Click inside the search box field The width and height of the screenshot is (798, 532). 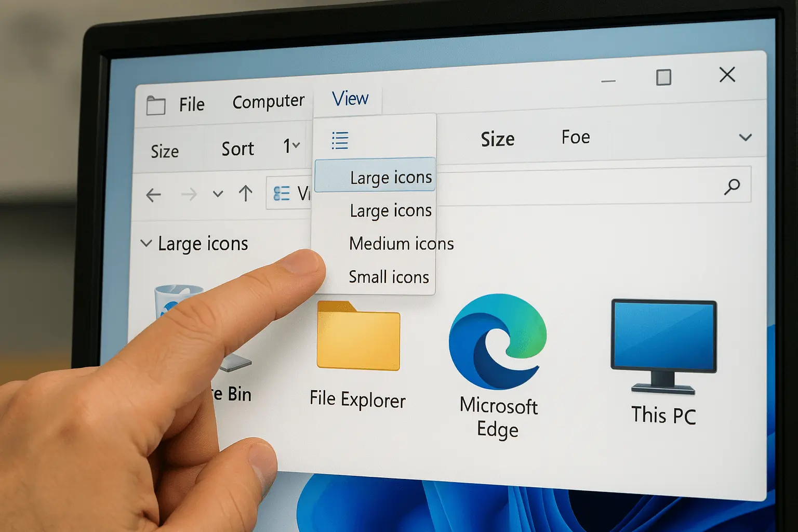pos(571,185)
